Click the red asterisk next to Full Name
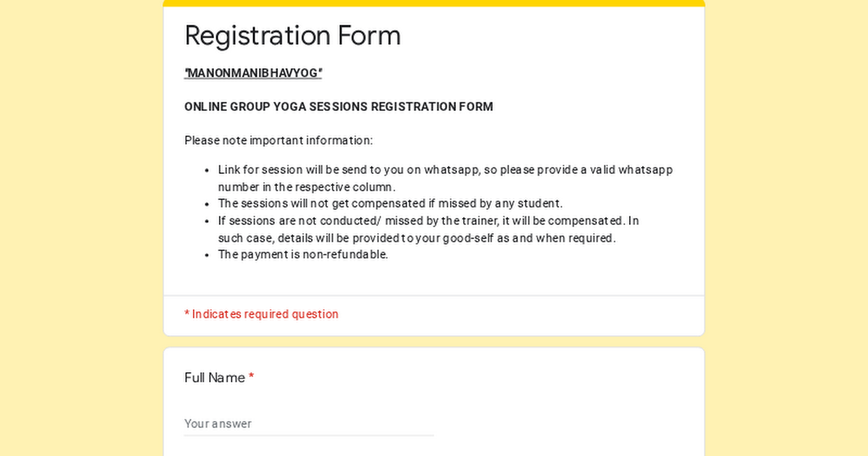Viewport: 868px width, 456px height. pos(251,377)
